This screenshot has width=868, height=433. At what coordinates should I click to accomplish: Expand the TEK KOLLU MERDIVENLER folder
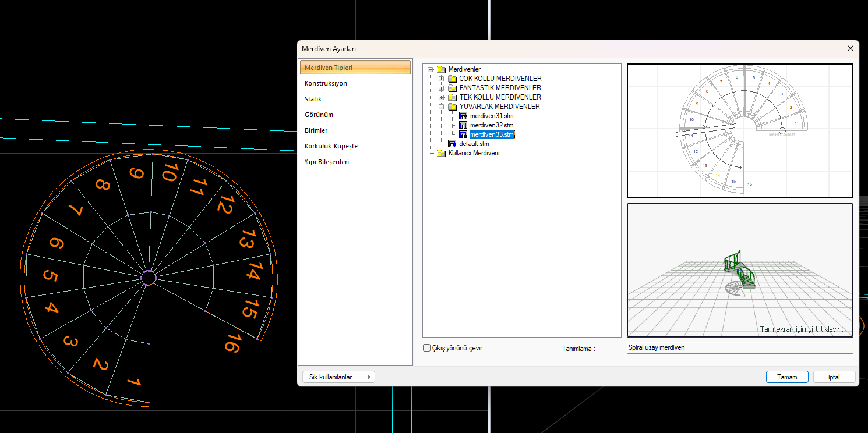click(442, 97)
